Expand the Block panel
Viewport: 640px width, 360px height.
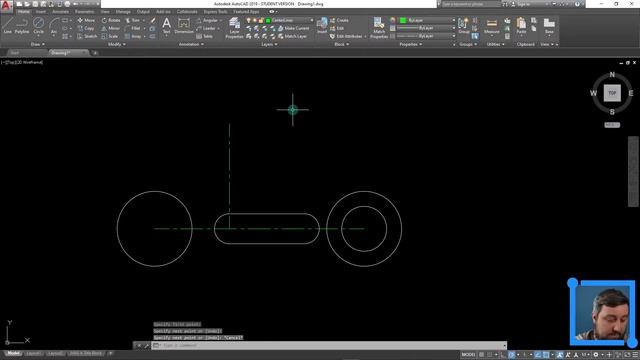342,44
